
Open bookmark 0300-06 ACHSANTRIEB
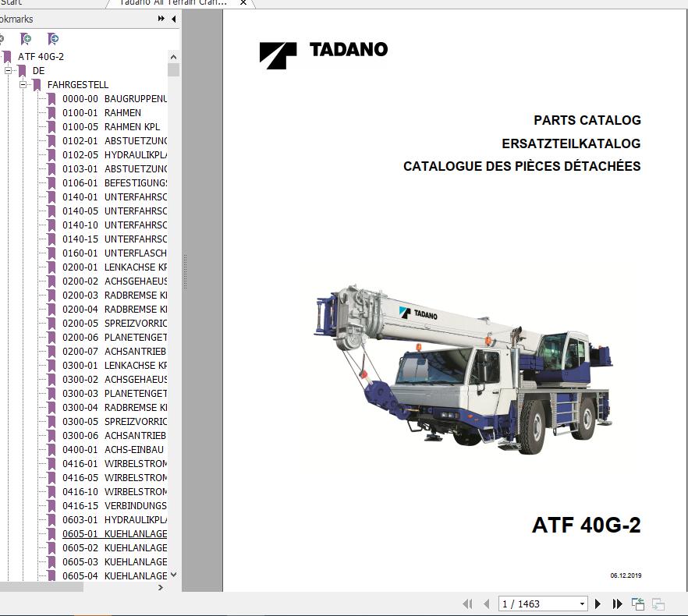pyautogui.click(x=114, y=436)
